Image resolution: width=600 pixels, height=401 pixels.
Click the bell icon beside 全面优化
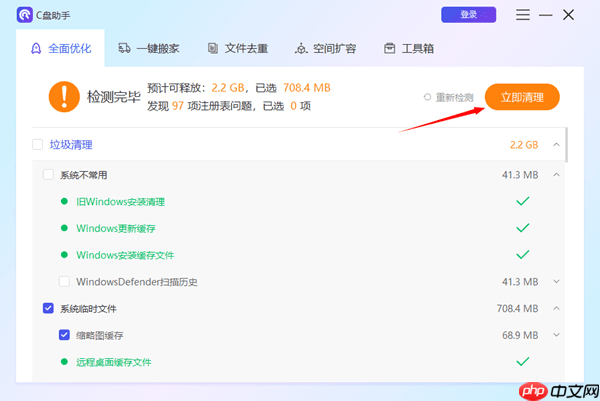(x=36, y=49)
